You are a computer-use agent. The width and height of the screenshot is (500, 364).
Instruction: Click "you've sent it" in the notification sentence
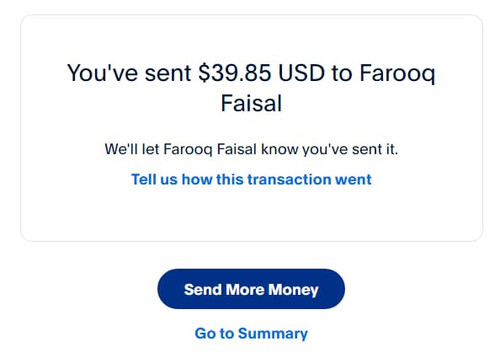click(x=350, y=149)
